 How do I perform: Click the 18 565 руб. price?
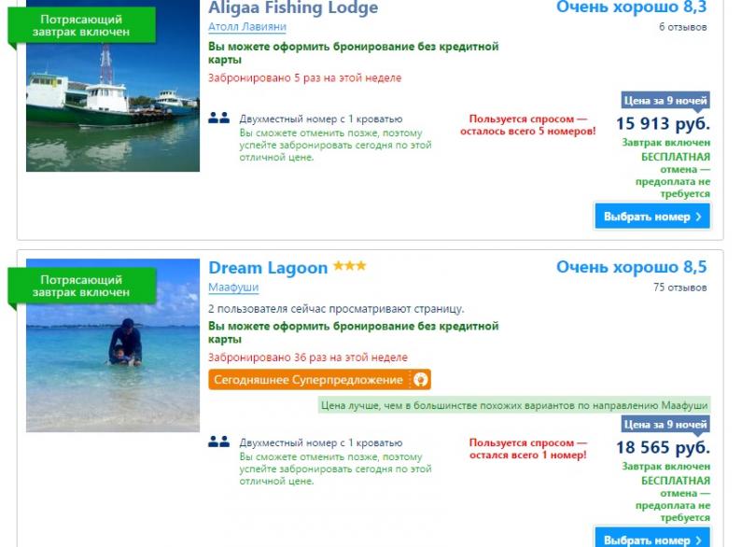click(663, 447)
